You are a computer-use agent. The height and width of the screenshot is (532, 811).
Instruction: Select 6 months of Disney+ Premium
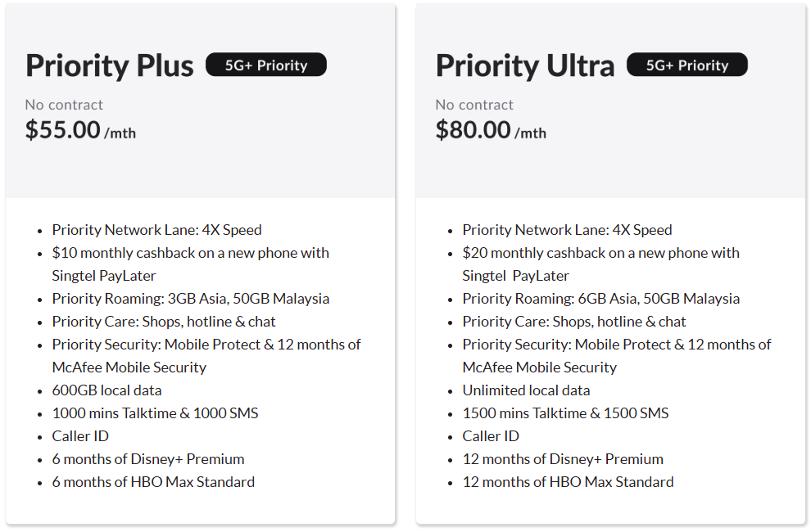pyautogui.click(x=148, y=459)
